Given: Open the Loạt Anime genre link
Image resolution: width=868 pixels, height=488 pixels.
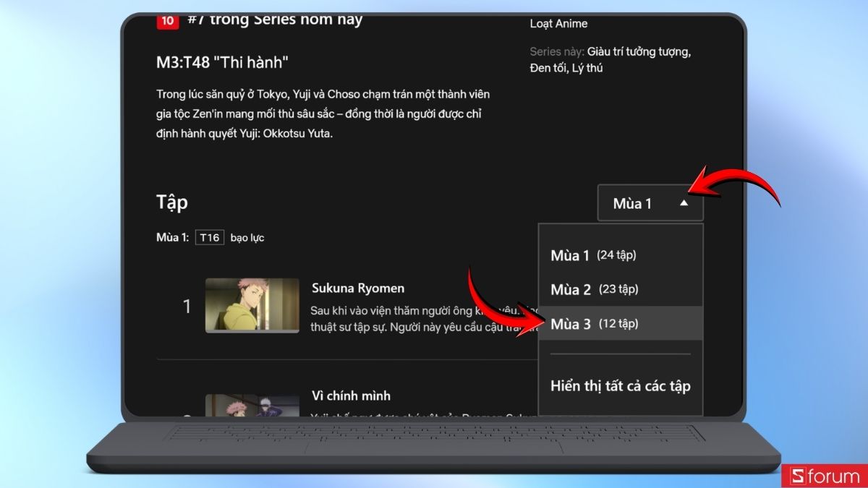Looking at the screenshot, I should point(558,24).
